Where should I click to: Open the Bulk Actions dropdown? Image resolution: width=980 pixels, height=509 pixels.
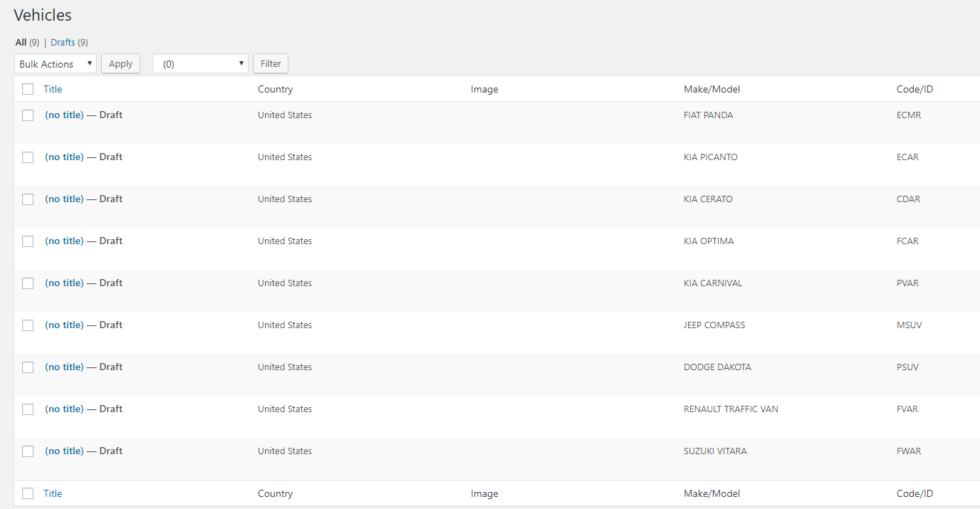tap(56, 63)
